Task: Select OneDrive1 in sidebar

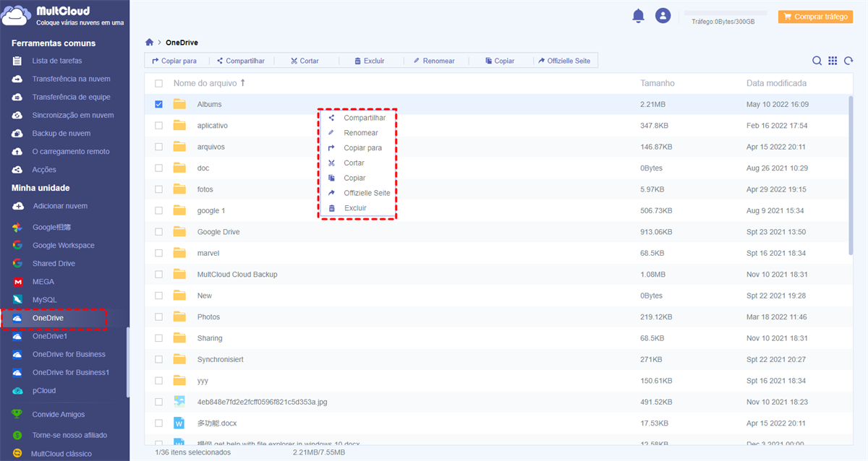Action: [x=50, y=336]
